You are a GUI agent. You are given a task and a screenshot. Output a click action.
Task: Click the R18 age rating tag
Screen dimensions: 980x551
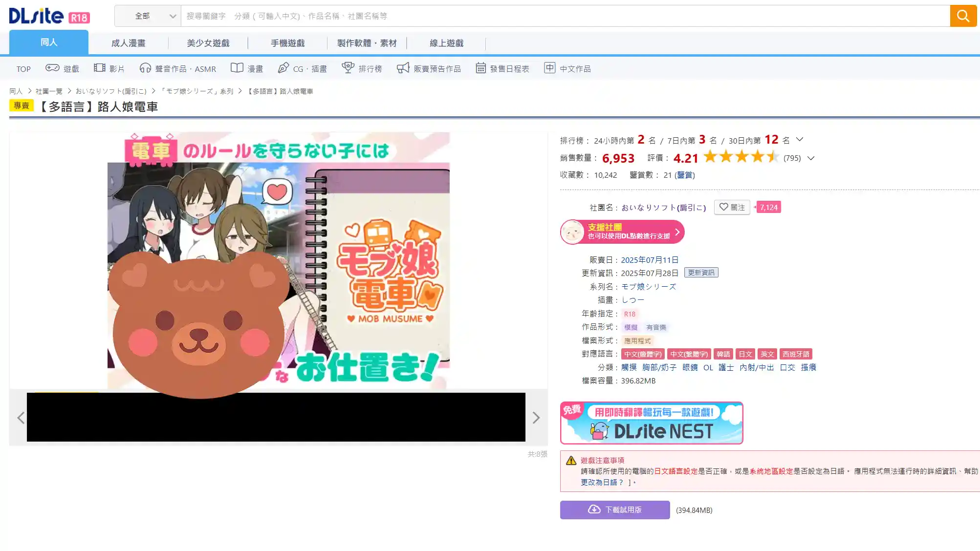click(630, 314)
